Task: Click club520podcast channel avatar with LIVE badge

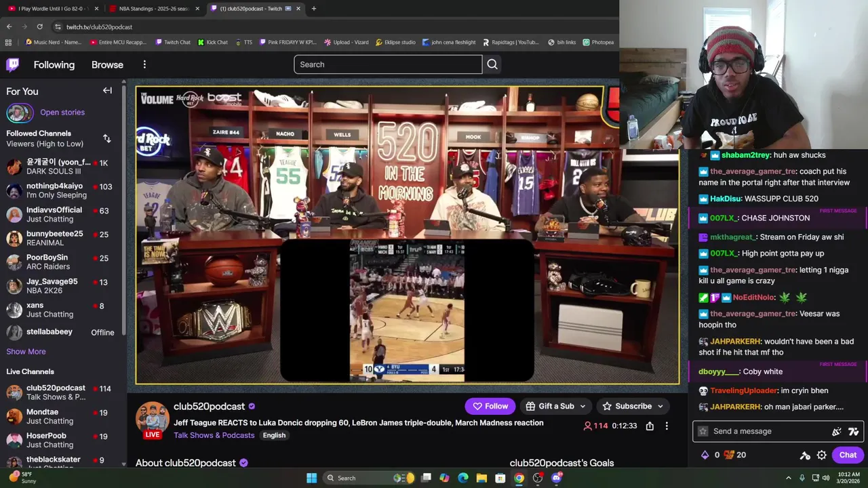Action: 153,420
